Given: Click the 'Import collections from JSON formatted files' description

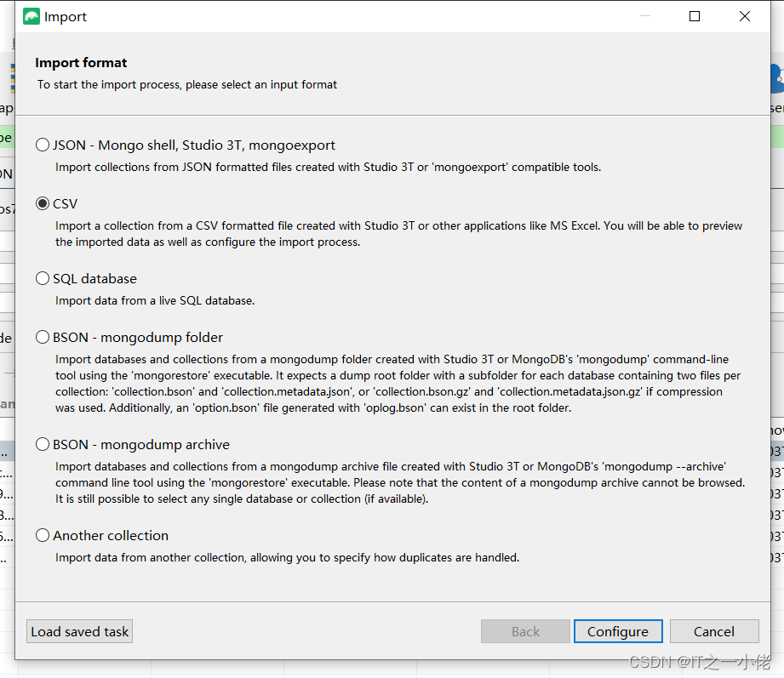Looking at the screenshot, I should (x=328, y=167).
